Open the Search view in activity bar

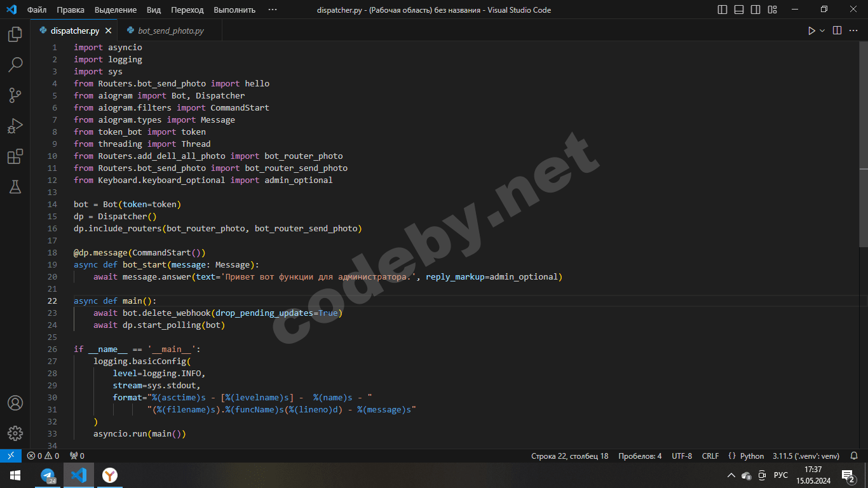pyautogui.click(x=15, y=65)
